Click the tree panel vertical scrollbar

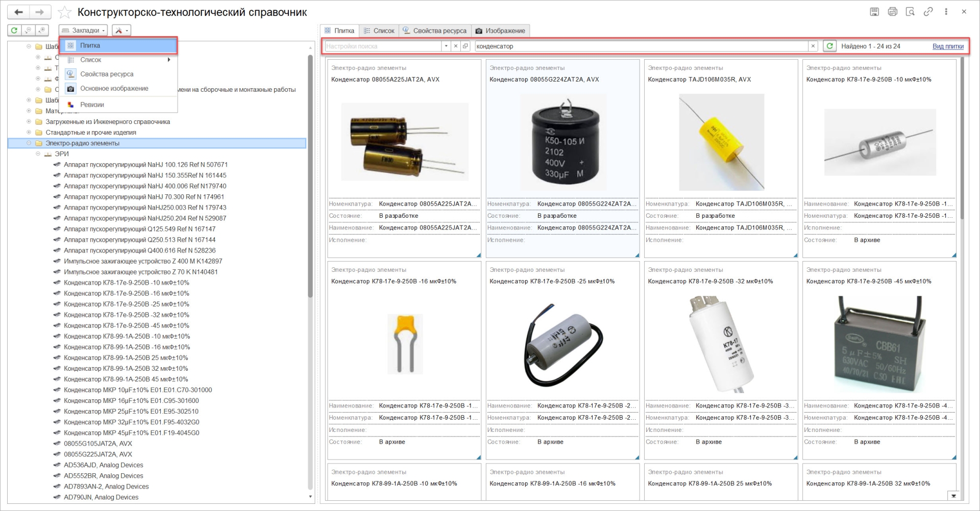click(x=310, y=176)
